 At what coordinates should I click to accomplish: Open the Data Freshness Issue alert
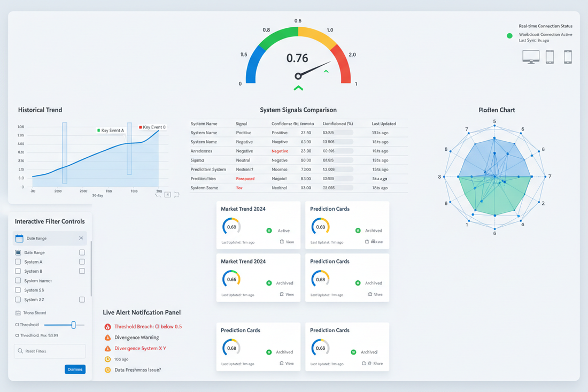tap(137, 370)
